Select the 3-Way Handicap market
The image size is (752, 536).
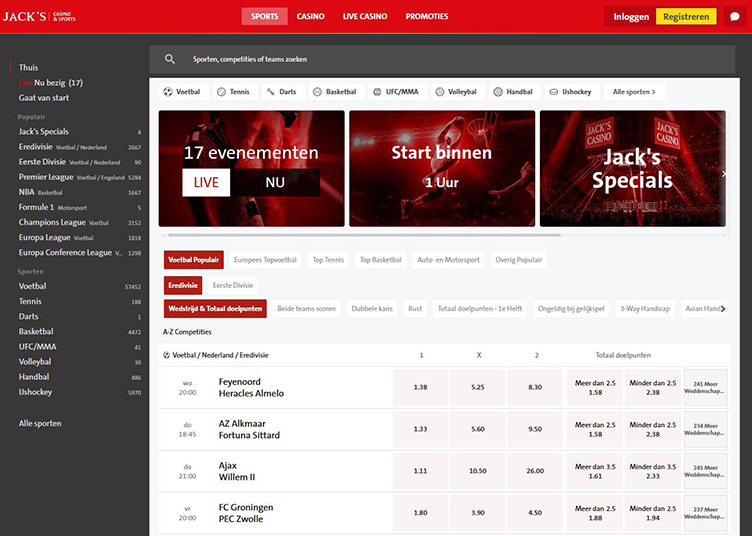(x=645, y=309)
